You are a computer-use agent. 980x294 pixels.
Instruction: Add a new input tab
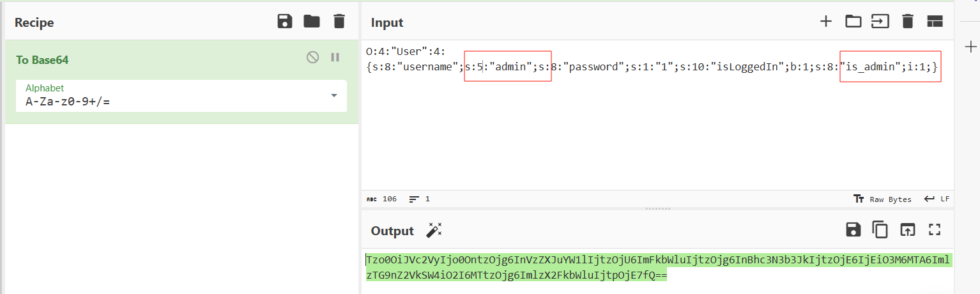826,22
